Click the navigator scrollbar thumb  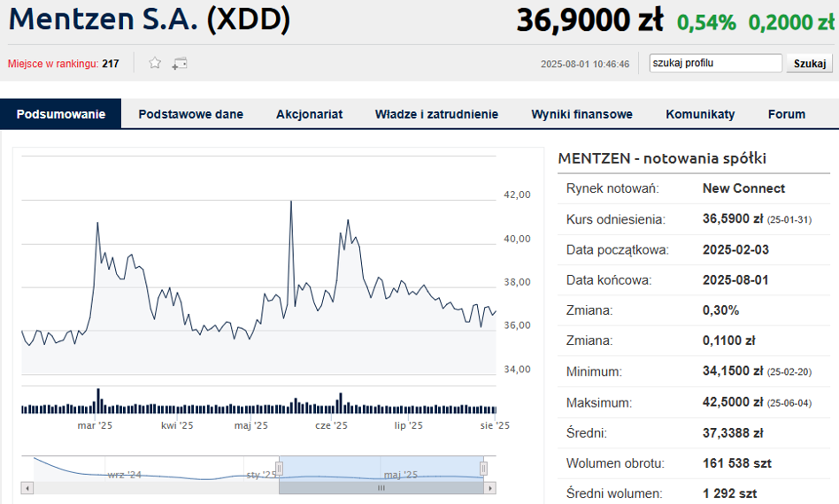tap(381, 487)
